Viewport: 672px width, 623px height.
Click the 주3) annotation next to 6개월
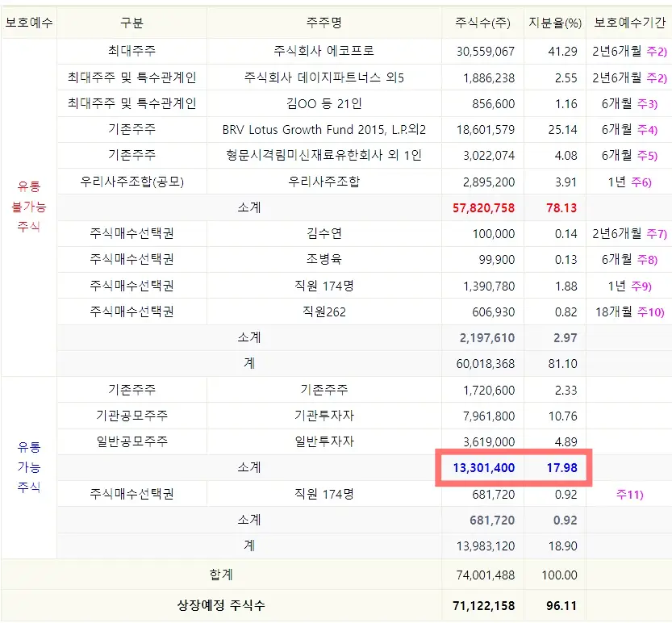[649, 103]
